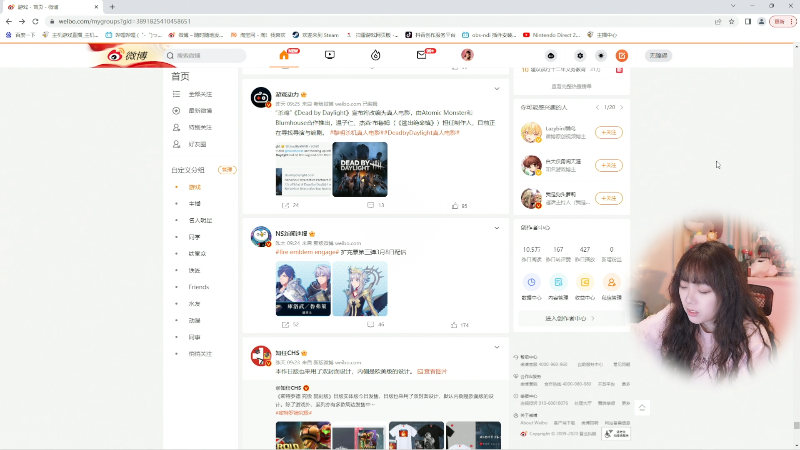Open the hot trending flame icon
Screen dimensions: 800x450
tap(376, 55)
